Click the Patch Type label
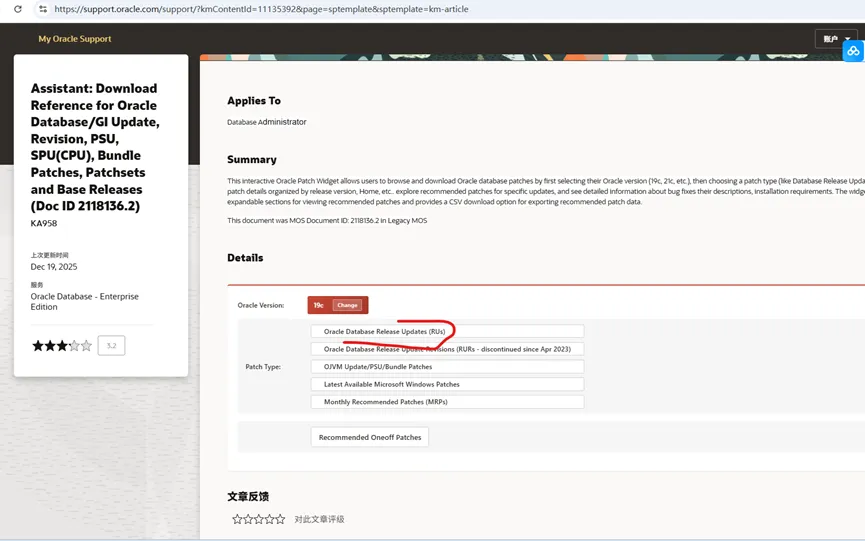The width and height of the screenshot is (865, 541). (263, 367)
